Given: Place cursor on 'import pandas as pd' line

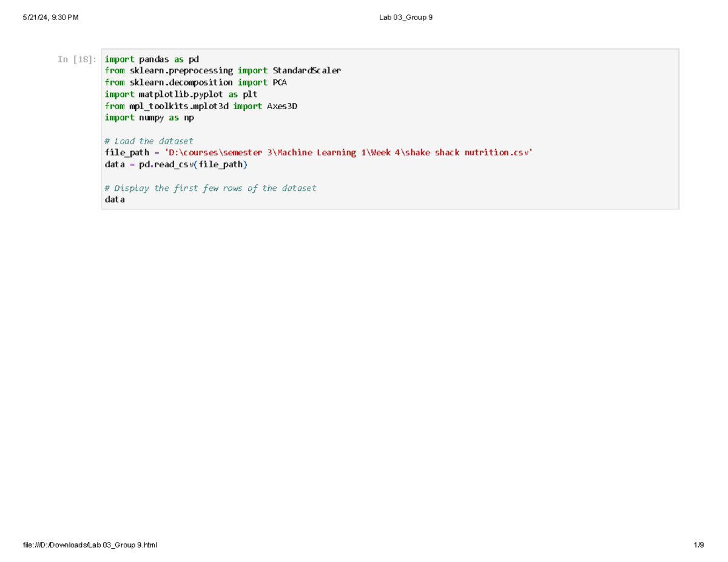Looking at the screenshot, I should [x=151, y=59].
